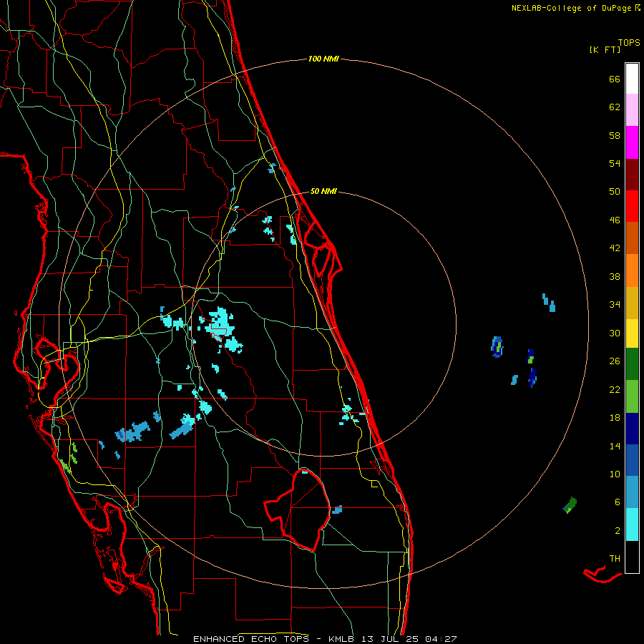Click the large cyan echo cluster inside 50 NMI ring

(222, 328)
